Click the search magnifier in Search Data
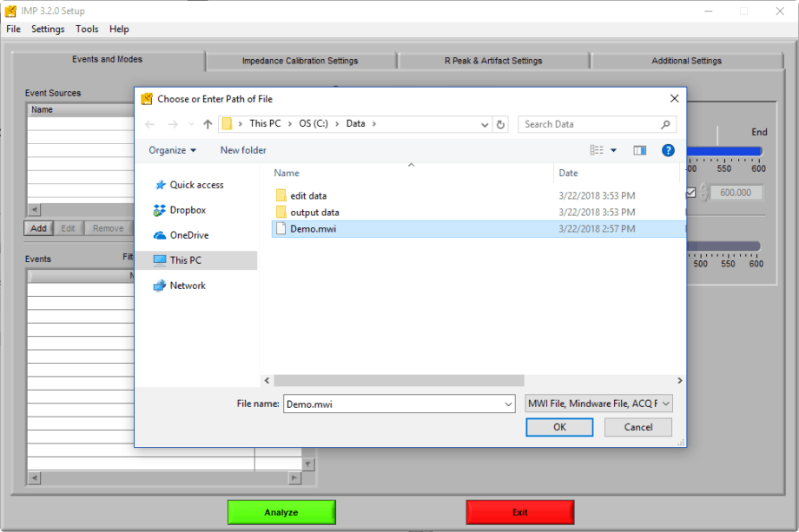The width and height of the screenshot is (799, 532). 665,124
